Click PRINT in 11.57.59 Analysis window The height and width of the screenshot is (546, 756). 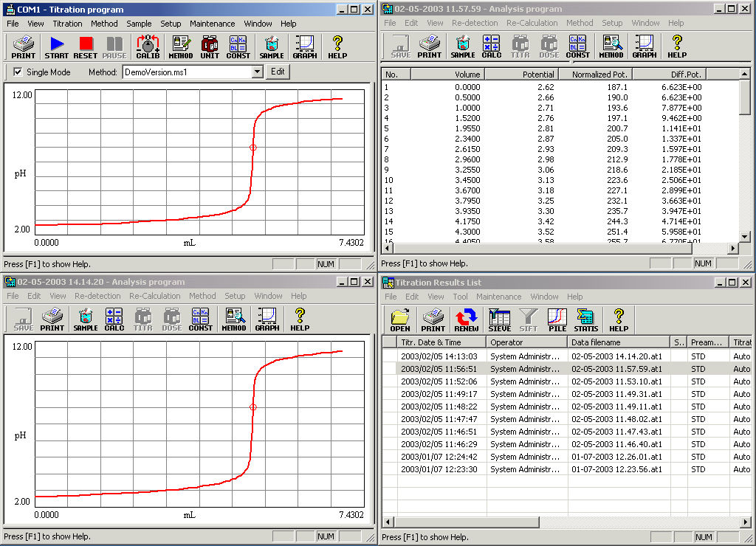(429, 46)
